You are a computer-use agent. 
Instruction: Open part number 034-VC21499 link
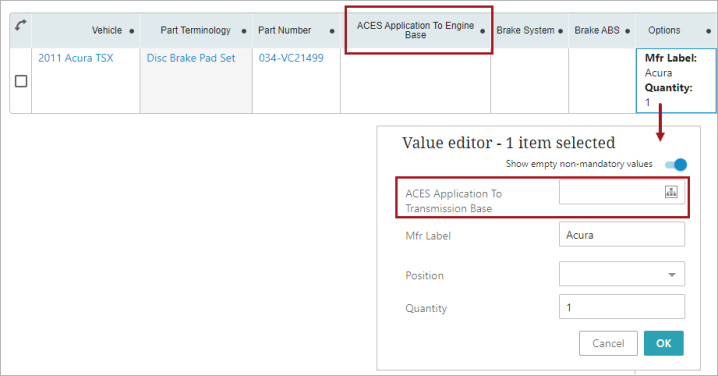click(291, 58)
